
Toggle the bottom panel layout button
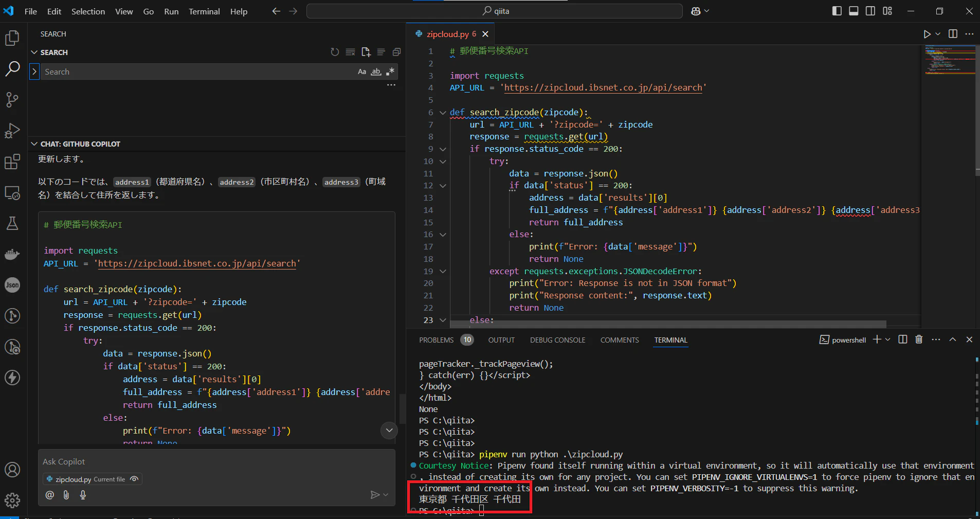point(854,11)
